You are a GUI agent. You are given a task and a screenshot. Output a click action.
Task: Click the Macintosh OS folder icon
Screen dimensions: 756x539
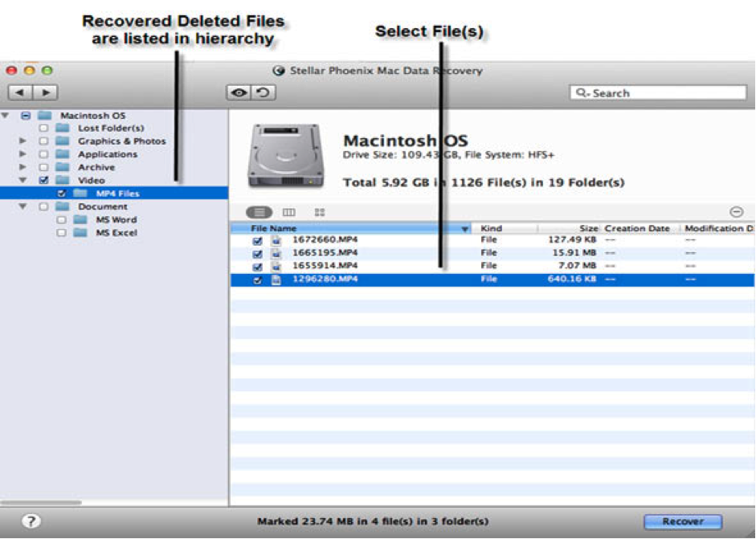click(45, 115)
